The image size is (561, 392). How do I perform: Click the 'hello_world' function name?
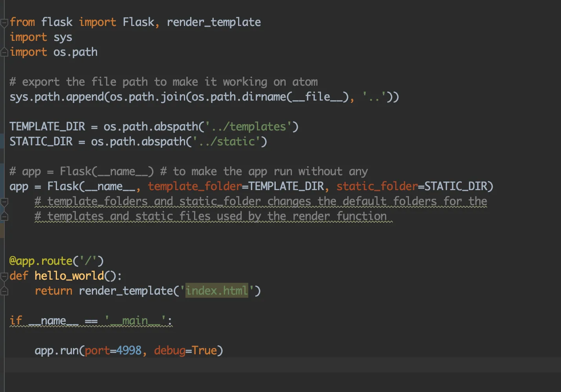(69, 276)
